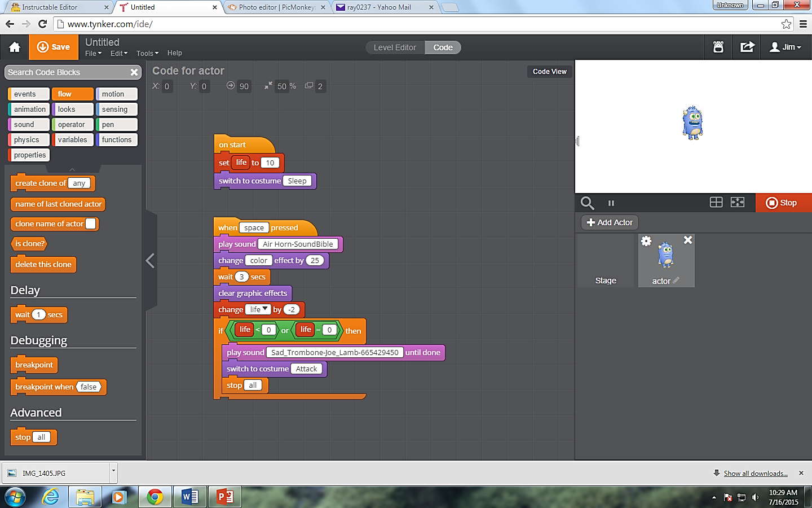Image resolution: width=812 pixels, height=508 pixels.
Task: Click the home icon at top left
Action: pos(14,47)
